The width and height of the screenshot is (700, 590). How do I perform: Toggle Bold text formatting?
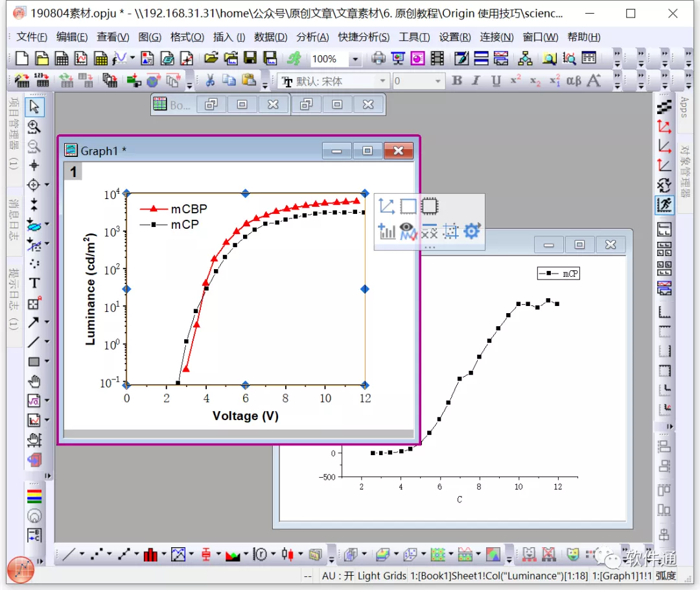click(x=457, y=80)
